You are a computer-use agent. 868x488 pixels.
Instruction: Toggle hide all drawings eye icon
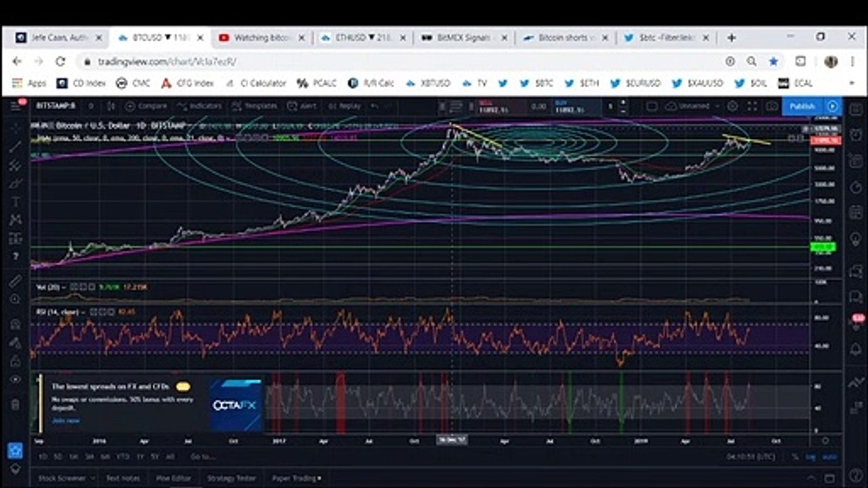[16, 380]
